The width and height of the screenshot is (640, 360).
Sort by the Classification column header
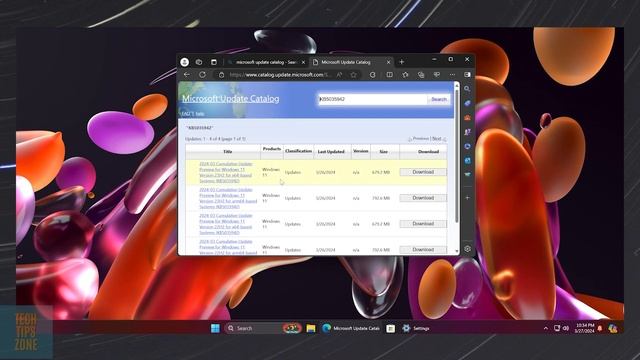click(x=298, y=151)
